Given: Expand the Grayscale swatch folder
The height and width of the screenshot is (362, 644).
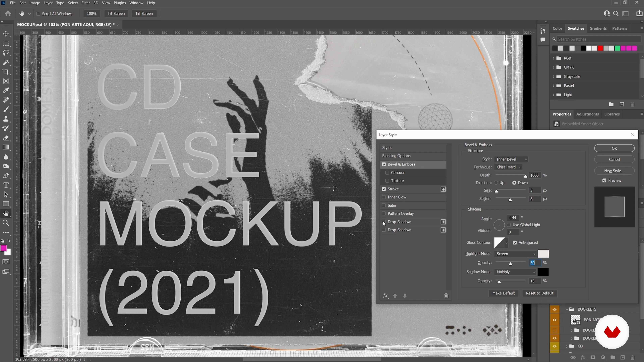Looking at the screenshot, I should pos(553,77).
